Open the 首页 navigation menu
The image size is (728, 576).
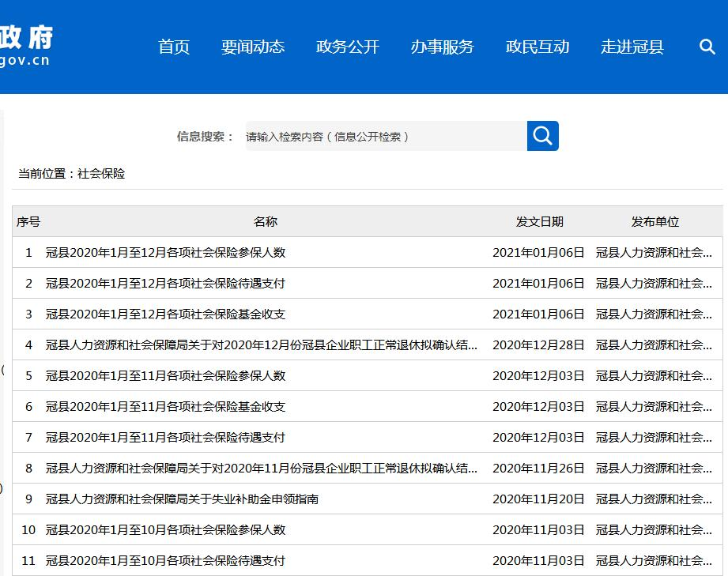(x=174, y=47)
